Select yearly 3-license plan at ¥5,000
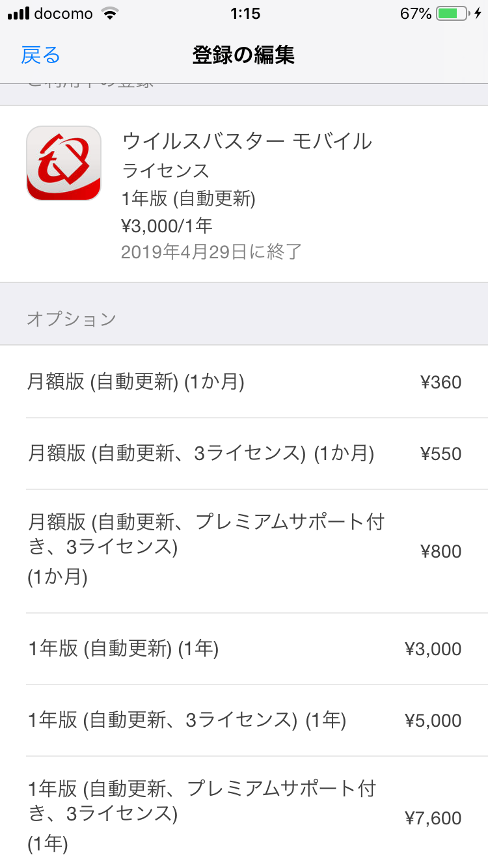 pos(244,720)
